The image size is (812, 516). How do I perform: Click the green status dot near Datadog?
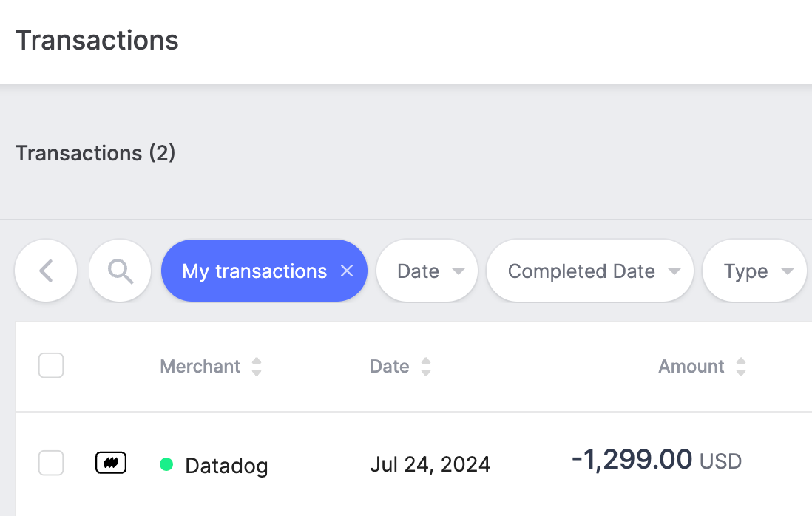pyautogui.click(x=166, y=464)
